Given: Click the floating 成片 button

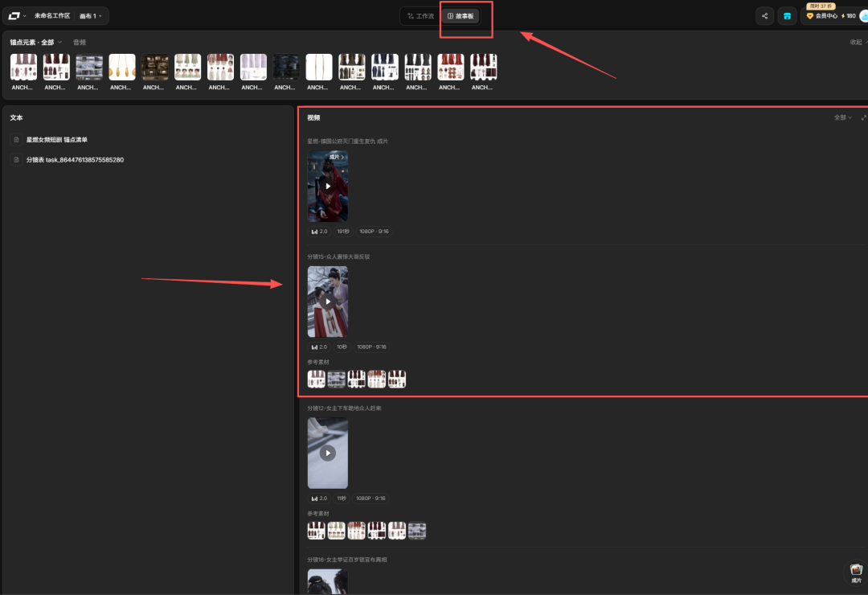Looking at the screenshot, I should pos(856,572).
